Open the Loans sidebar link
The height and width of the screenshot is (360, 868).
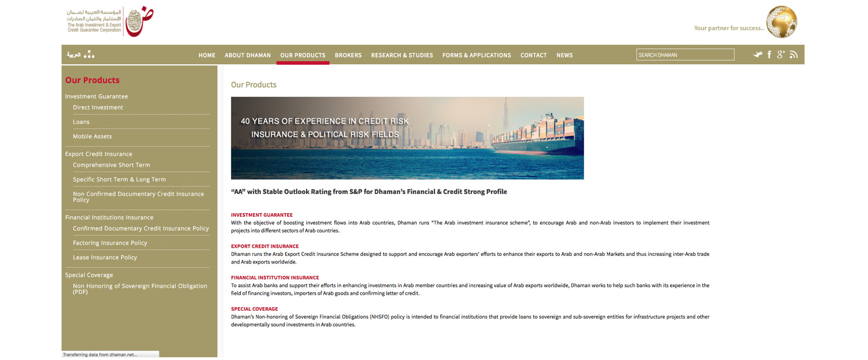click(x=81, y=122)
